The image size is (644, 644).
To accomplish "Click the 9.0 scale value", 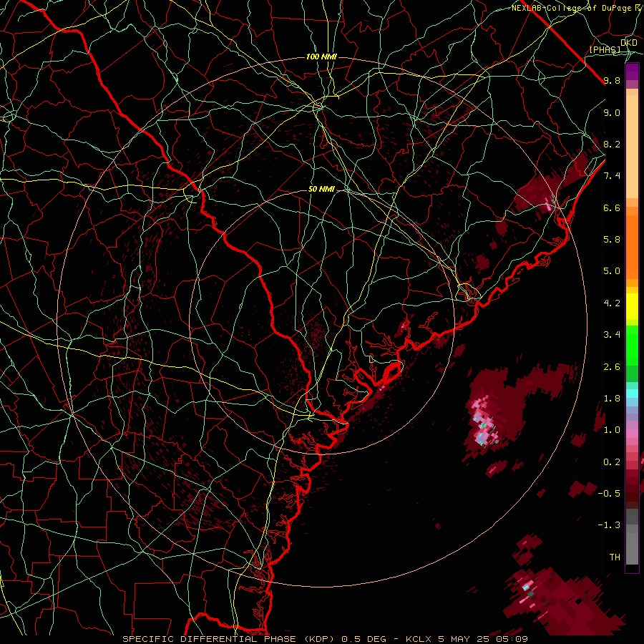I will [612, 112].
